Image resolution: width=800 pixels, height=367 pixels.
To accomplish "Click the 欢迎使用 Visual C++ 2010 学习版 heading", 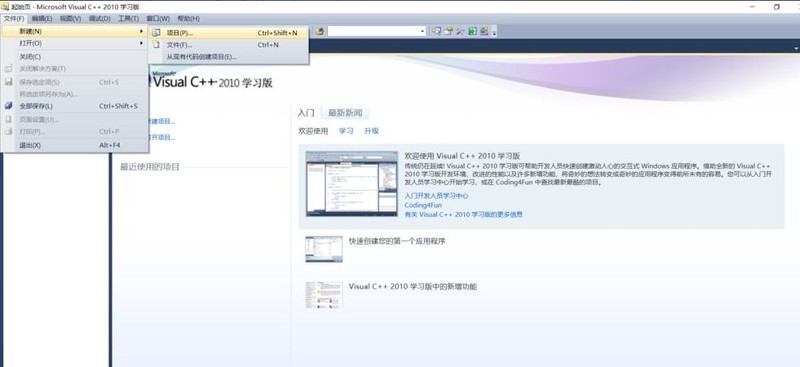I will coord(462,156).
